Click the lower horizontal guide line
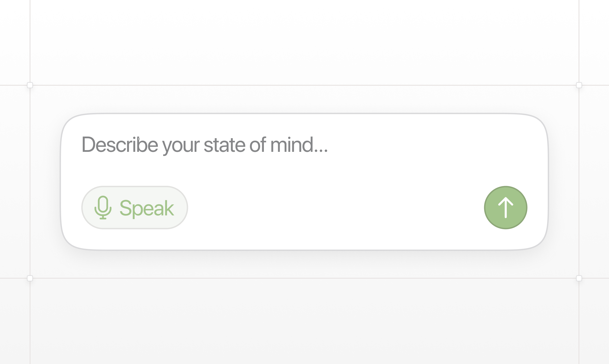 (304, 278)
